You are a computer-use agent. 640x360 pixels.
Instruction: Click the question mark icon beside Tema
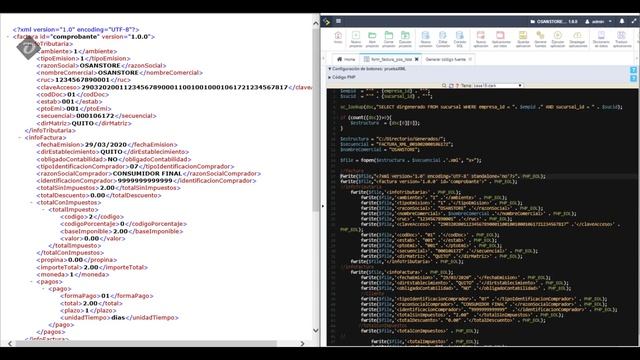click(457, 86)
